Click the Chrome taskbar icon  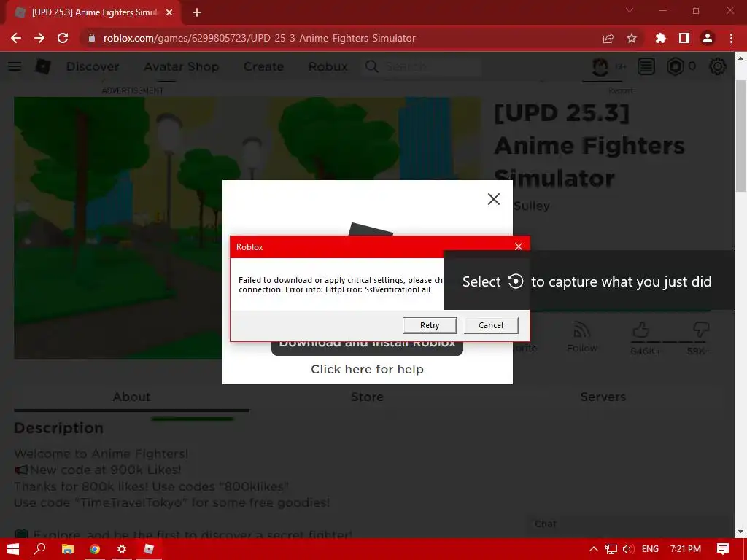tap(95, 549)
